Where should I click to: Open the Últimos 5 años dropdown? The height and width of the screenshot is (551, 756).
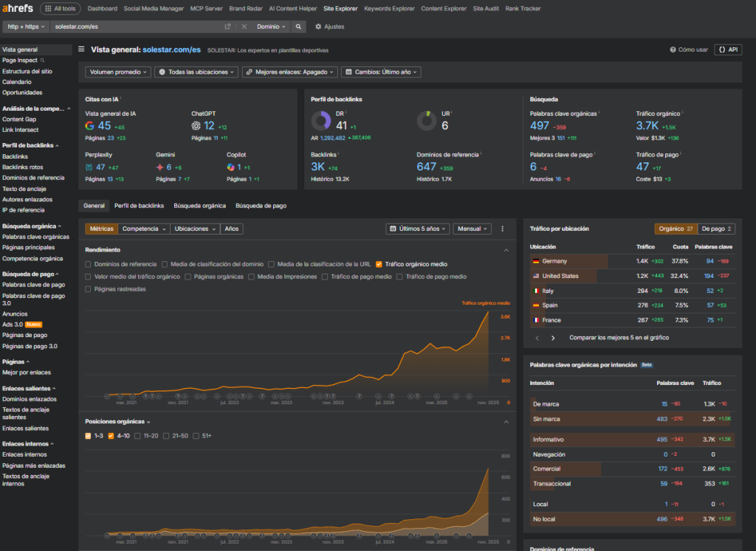417,229
